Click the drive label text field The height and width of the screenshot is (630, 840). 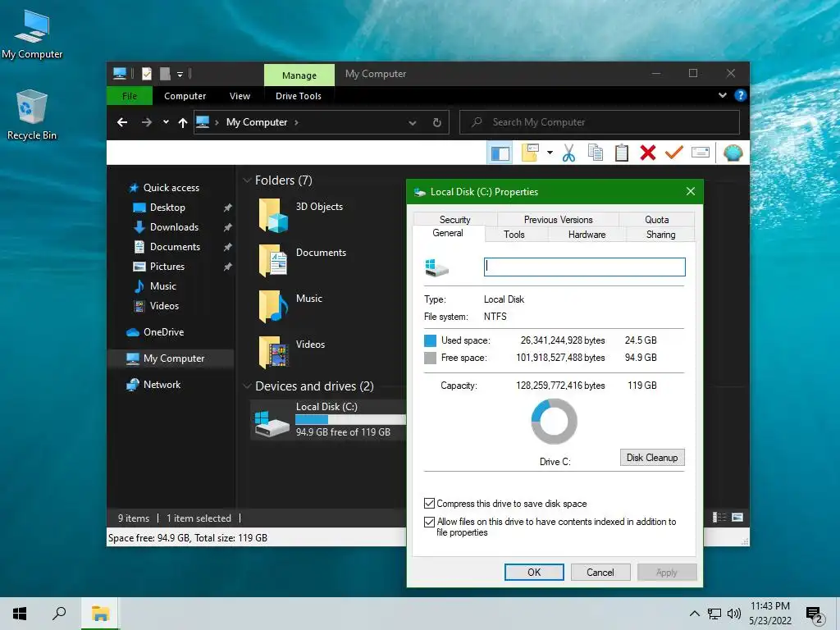pyautogui.click(x=584, y=267)
